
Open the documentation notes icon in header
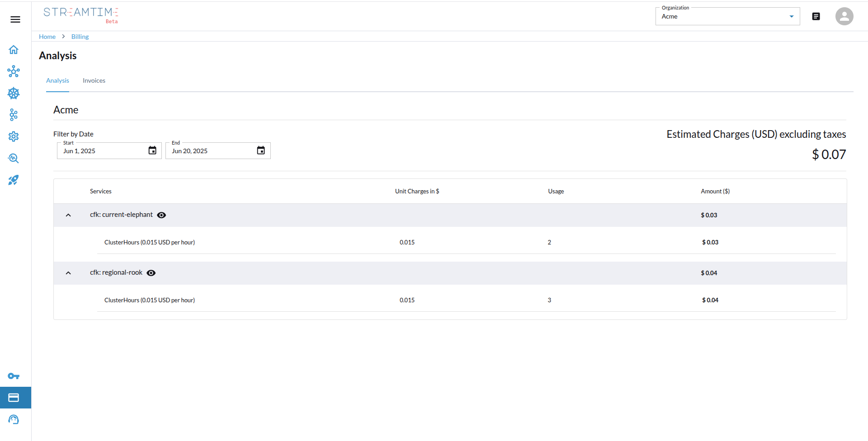tap(816, 16)
